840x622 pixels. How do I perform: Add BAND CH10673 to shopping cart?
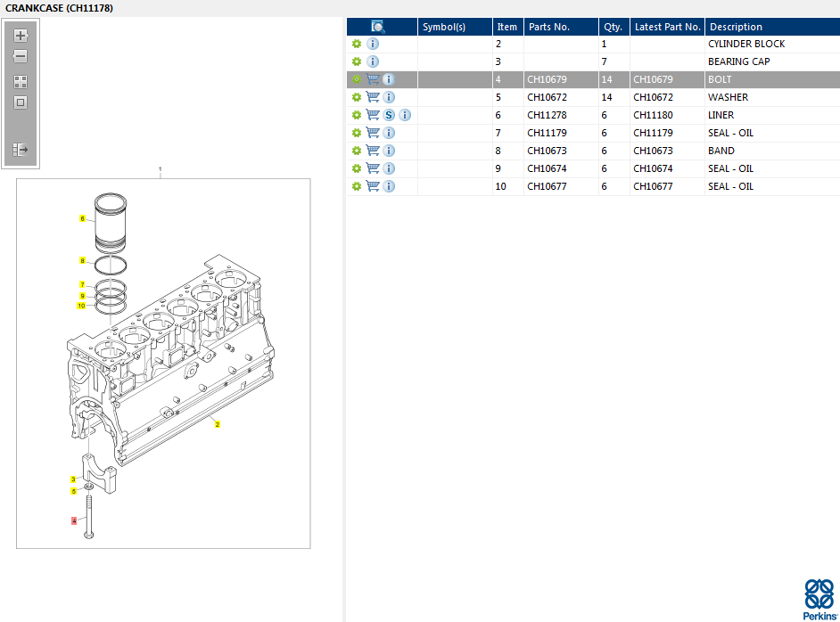(373, 151)
